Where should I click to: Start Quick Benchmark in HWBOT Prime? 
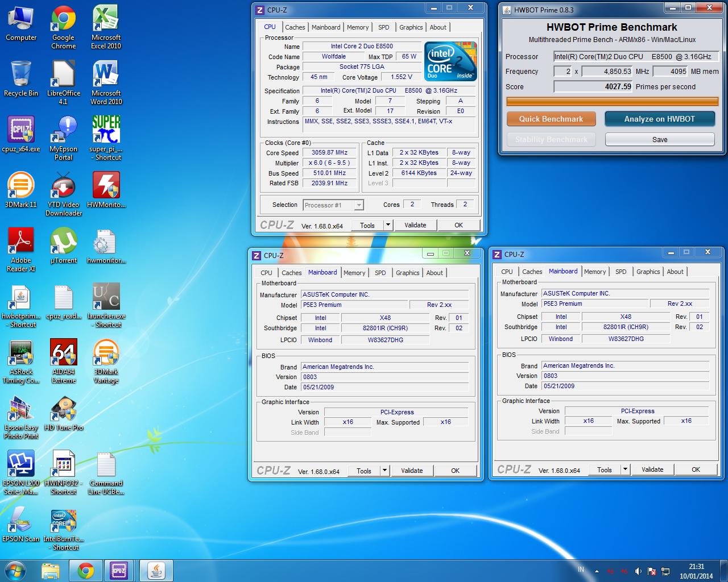pos(551,119)
